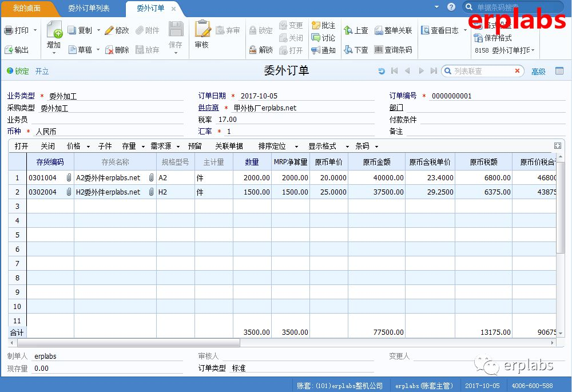Image resolution: width=572 pixels, height=392 pixels.
Task: Click 预留 in the grid toolbar
Action: [x=194, y=146]
